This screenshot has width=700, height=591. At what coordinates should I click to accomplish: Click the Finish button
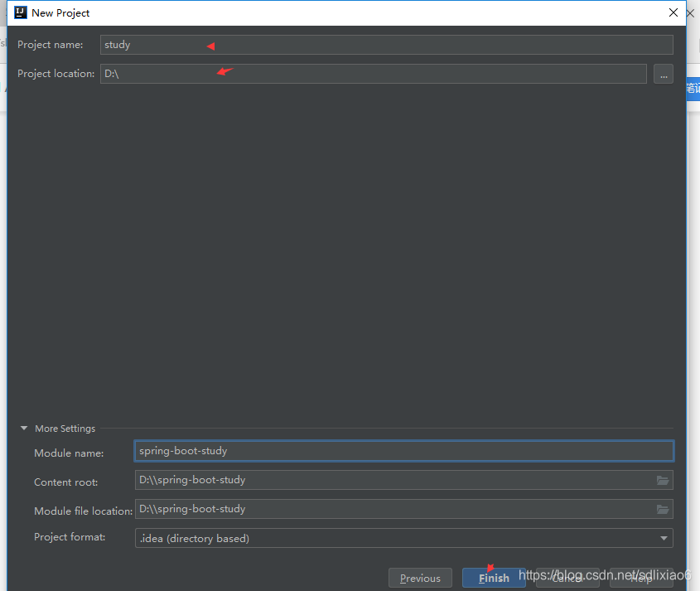[494, 578]
